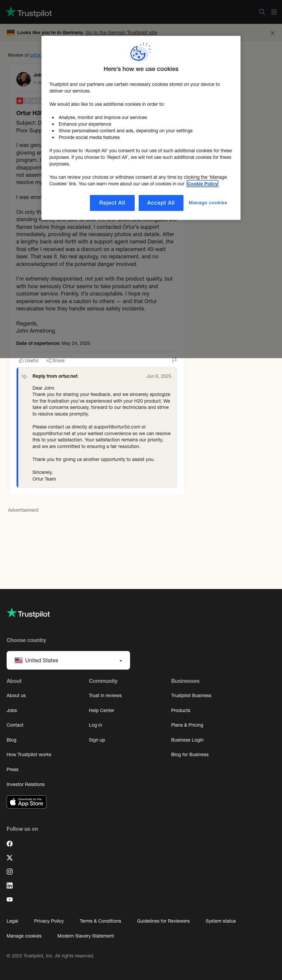This screenshot has height=980, width=282.
Task: Open Trustpilot Business link
Action: point(191,695)
